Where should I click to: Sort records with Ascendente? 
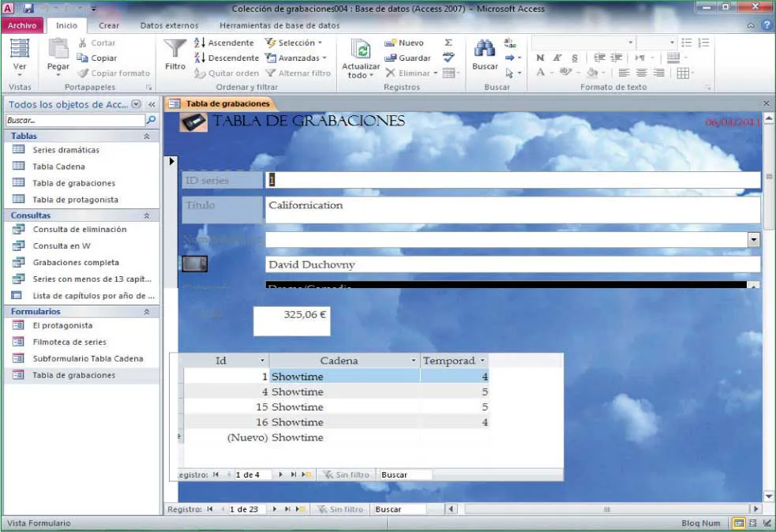coord(224,43)
